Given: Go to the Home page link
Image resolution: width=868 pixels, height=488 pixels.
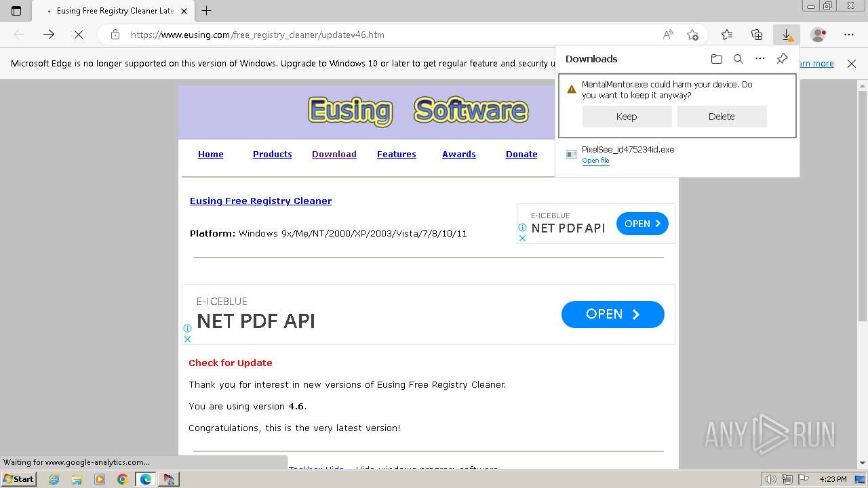Looking at the screenshot, I should [210, 155].
